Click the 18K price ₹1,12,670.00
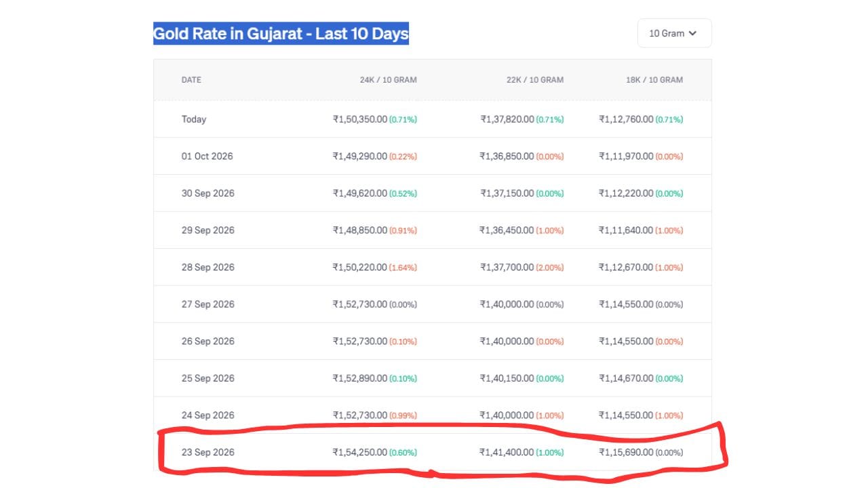The image size is (868, 488). pyautogui.click(x=626, y=268)
